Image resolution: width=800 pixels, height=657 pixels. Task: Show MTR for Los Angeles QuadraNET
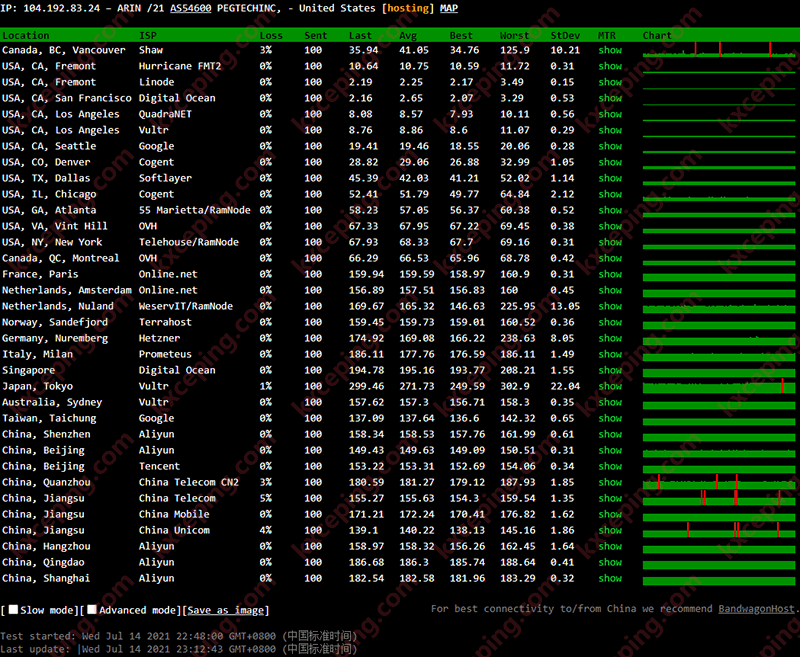[x=610, y=114]
